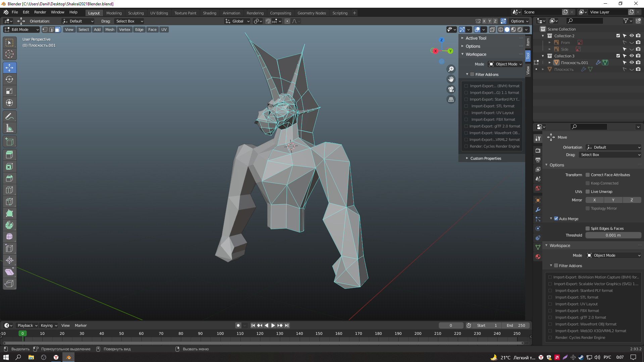Enable Live Unwrap checkbox

tap(588, 192)
